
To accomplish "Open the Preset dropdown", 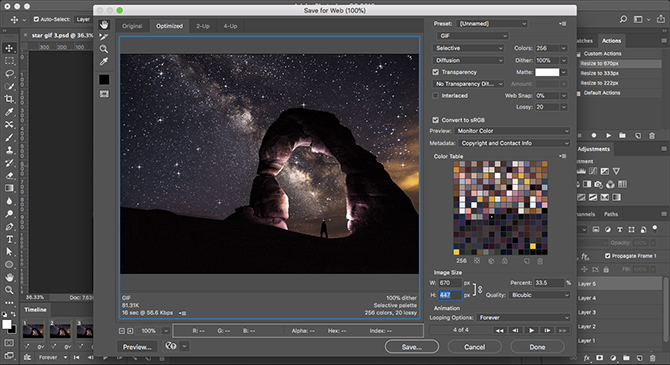I will pyautogui.click(x=492, y=24).
